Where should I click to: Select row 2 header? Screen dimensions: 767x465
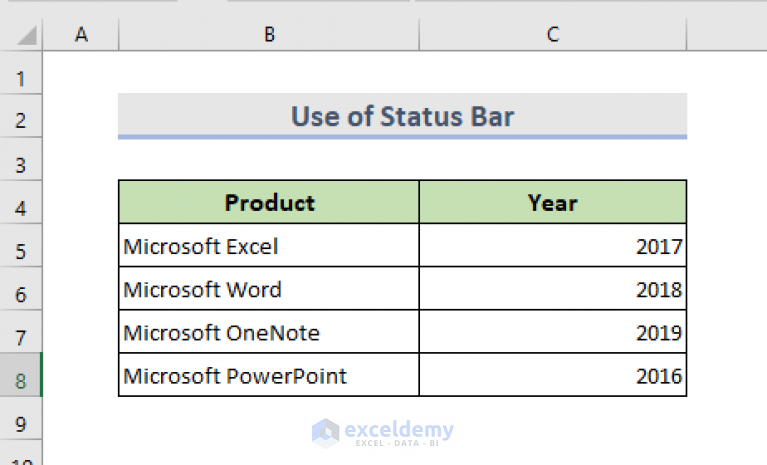pyautogui.click(x=21, y=116)
